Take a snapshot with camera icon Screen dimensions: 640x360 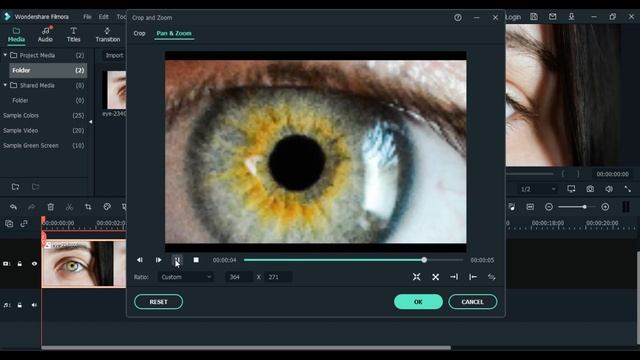(590, 189)
